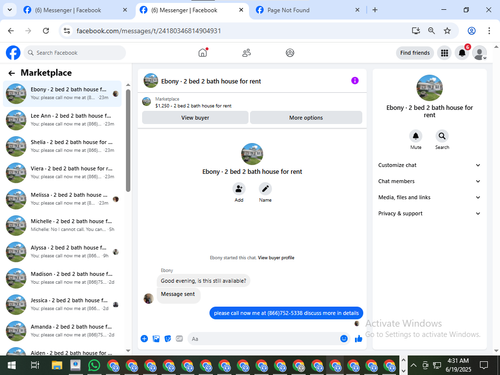Open the notifications bell

point(462,53)
